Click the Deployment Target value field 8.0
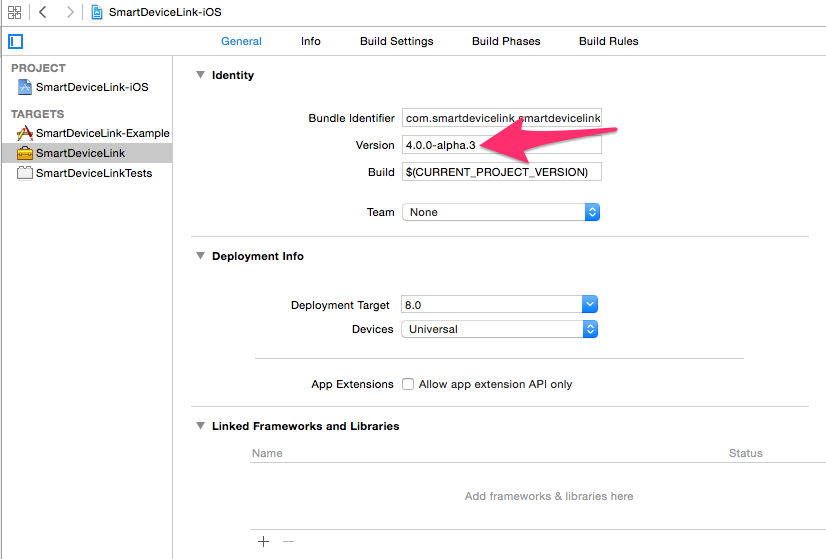Screen dimensions: 826x559 [492, 305]
